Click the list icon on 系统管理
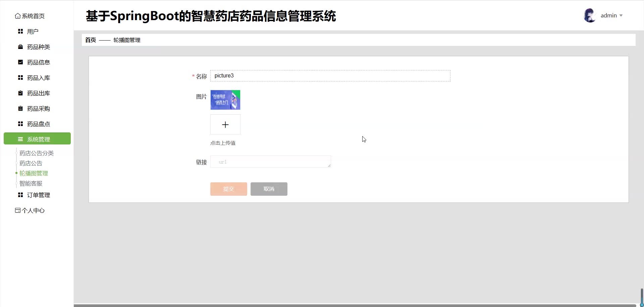 (x=20, y=139)
